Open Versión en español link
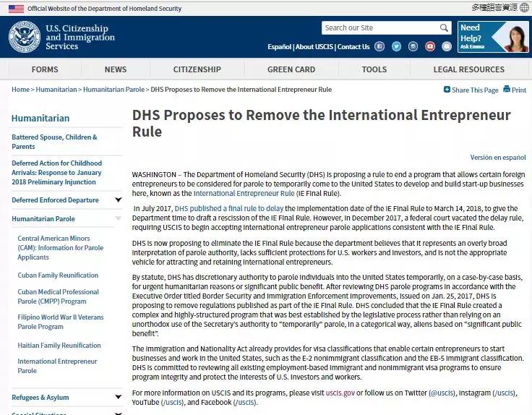Screen dimensions: 532x415 (498, 158)
